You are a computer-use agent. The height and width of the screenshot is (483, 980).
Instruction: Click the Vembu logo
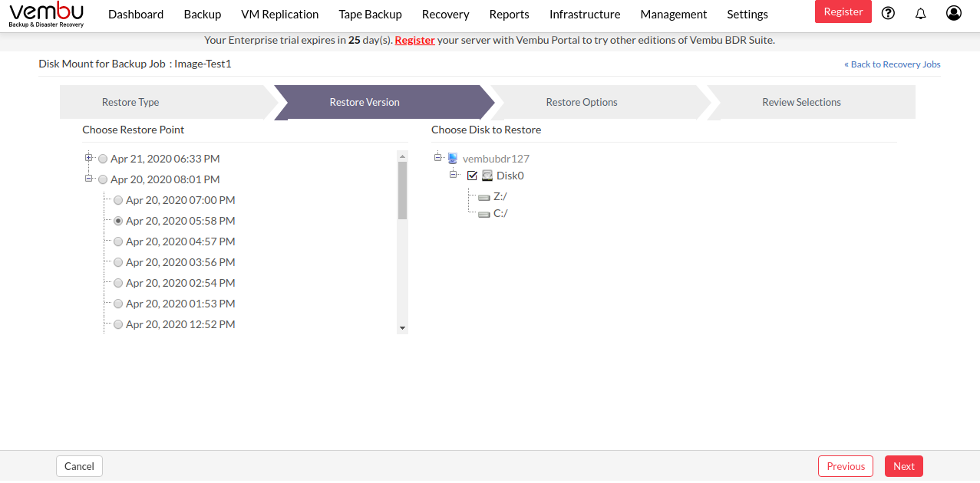tap(46, 15)
